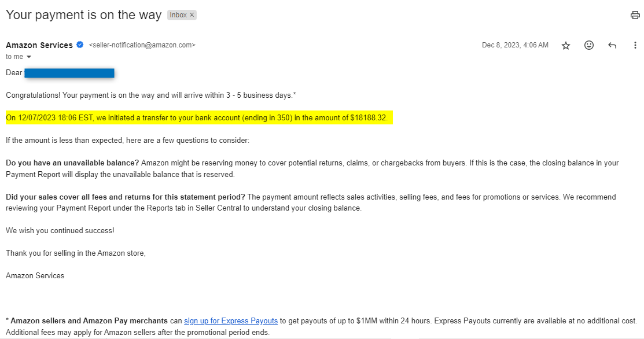This screenshot has width=644, height=339.
Task: Click the sender name Amazon Services in header
Action: [x=39, y=45]
